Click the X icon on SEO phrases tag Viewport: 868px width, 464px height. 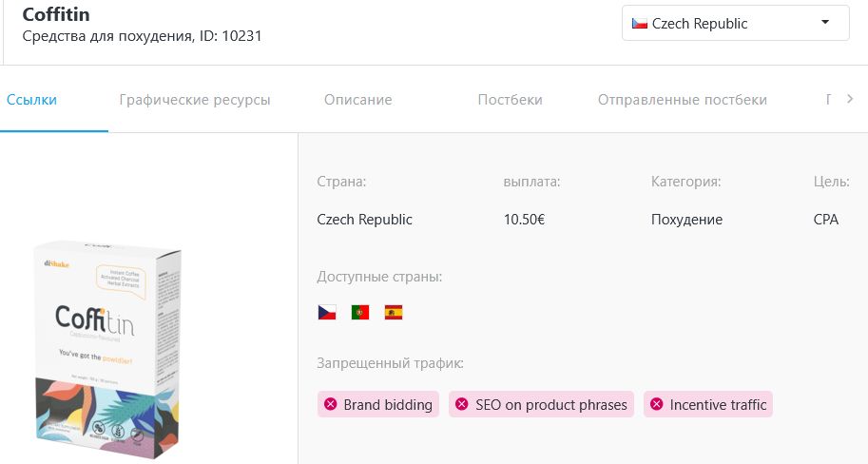pos(462,405)
